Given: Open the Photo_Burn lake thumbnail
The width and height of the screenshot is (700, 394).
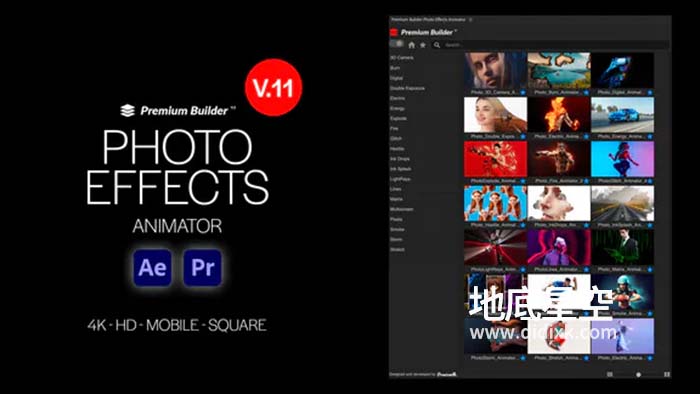Looking at the screenshot, I should click(x=559, y=70).
